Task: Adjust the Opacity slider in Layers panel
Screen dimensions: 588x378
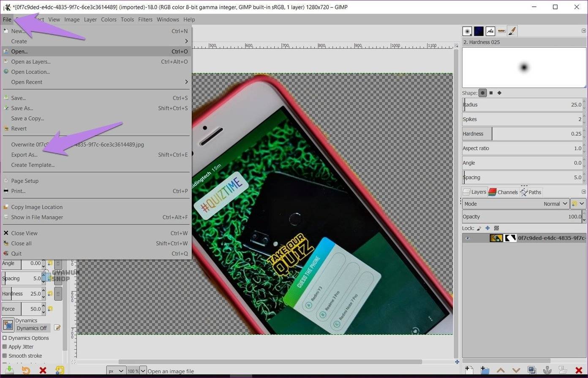Action: click(x=522, y=216)
